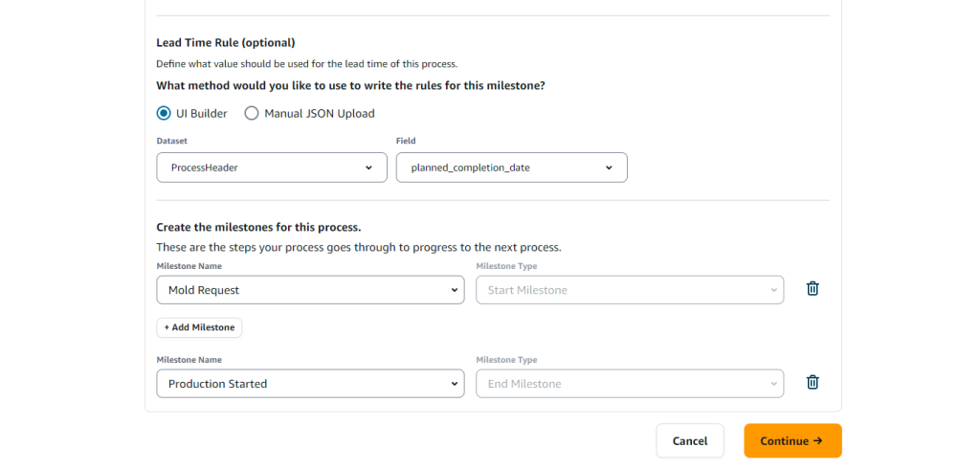Choose Manual JSON Upload radio option
980x470 pixels.
[252, 113]
